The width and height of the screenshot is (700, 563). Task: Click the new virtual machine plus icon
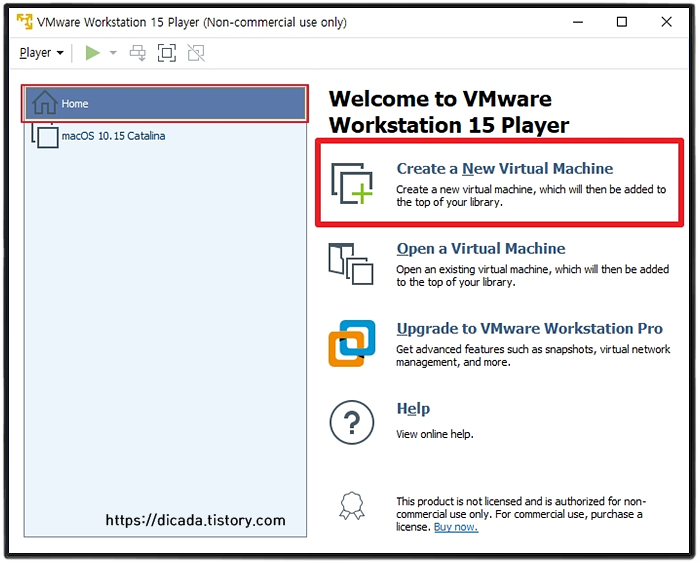coord(352,183)
